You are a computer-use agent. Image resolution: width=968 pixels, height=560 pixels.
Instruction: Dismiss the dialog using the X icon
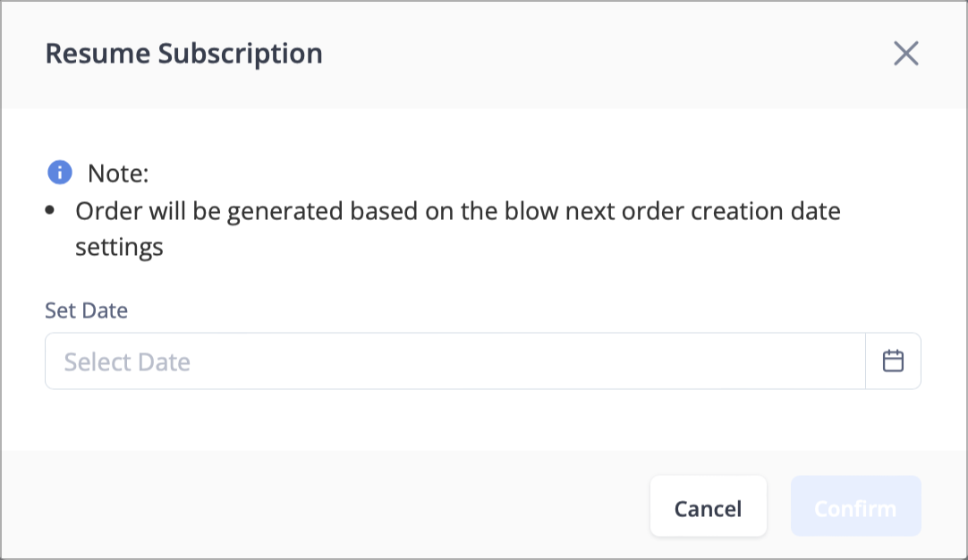(x=905, y=53)
